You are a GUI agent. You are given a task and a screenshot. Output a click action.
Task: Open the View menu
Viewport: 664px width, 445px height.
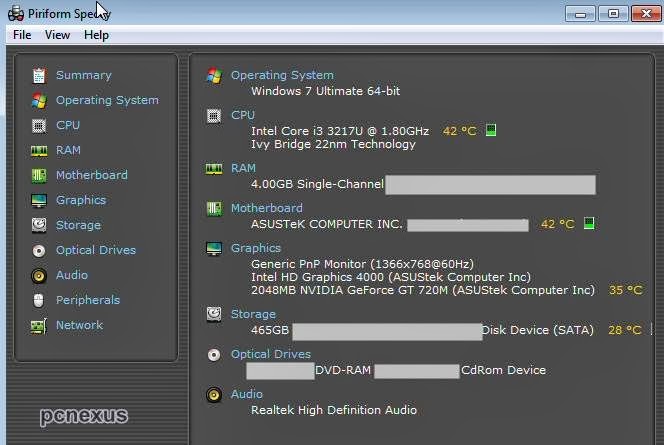57,35
